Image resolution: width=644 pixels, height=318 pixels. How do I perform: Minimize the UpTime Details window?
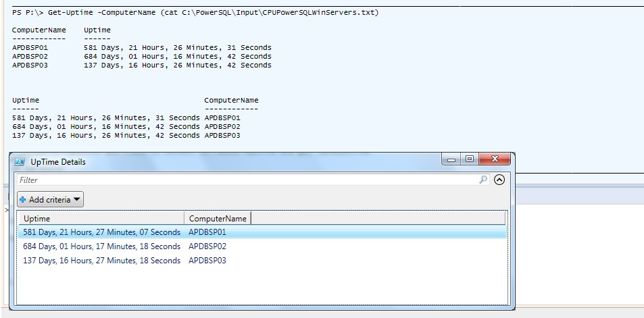point(452,159)
